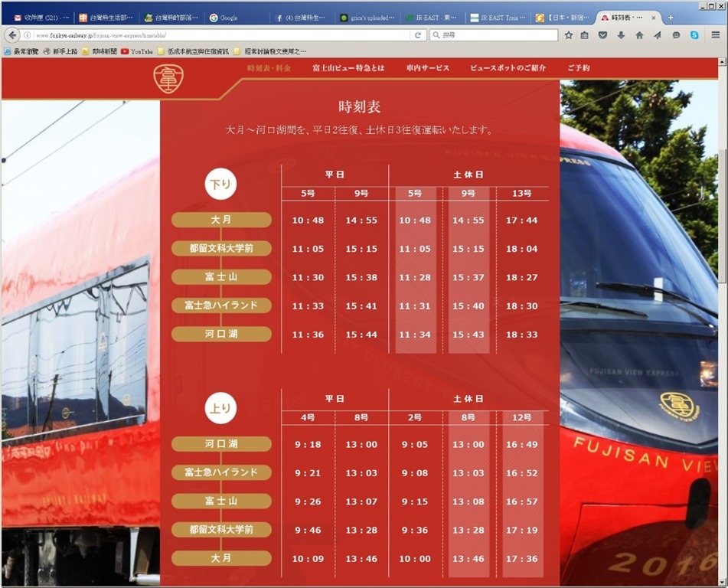Click the 13号 train column header
This screenshot has width=728, height=588.
(x=522, y=193)
